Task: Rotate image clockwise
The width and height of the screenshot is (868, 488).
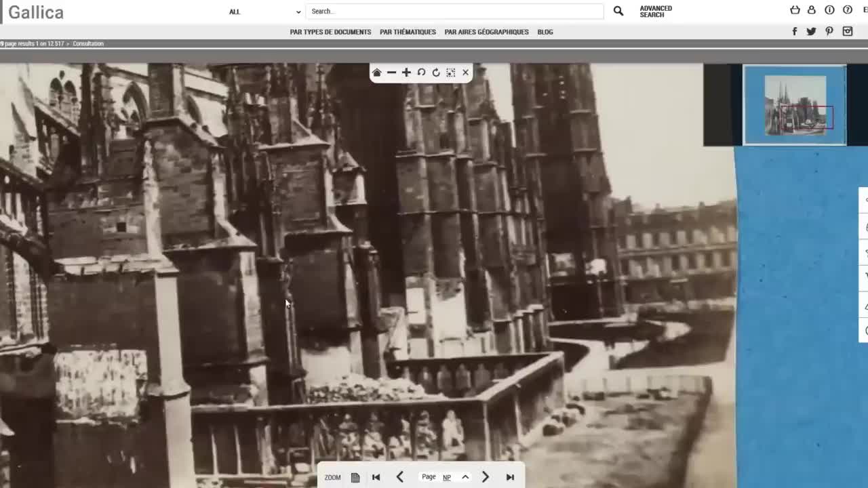Action: pos(436,73)
